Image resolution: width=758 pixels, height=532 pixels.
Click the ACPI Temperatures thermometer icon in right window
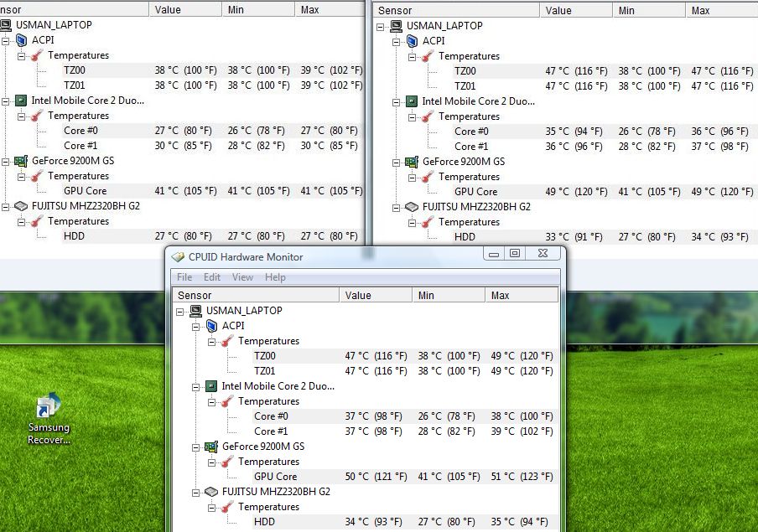click(428, 56)
